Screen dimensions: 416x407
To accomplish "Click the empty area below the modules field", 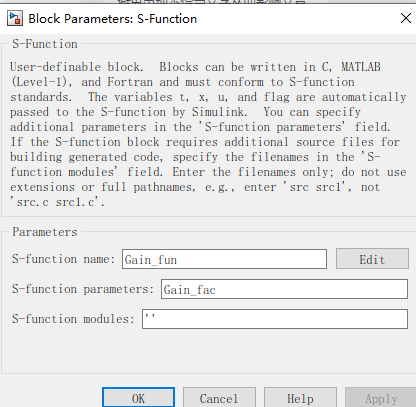I will pyautogui.click(x=208, y=352).
